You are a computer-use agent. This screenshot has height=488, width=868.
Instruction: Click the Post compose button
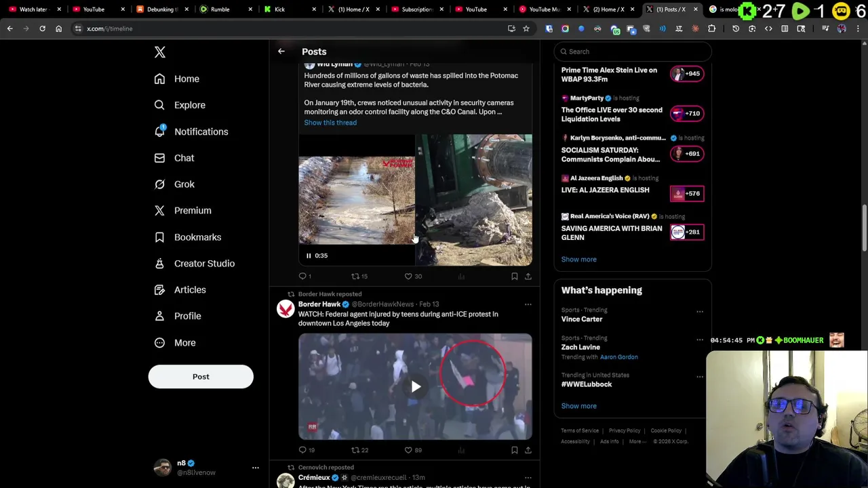coord(201,377)
